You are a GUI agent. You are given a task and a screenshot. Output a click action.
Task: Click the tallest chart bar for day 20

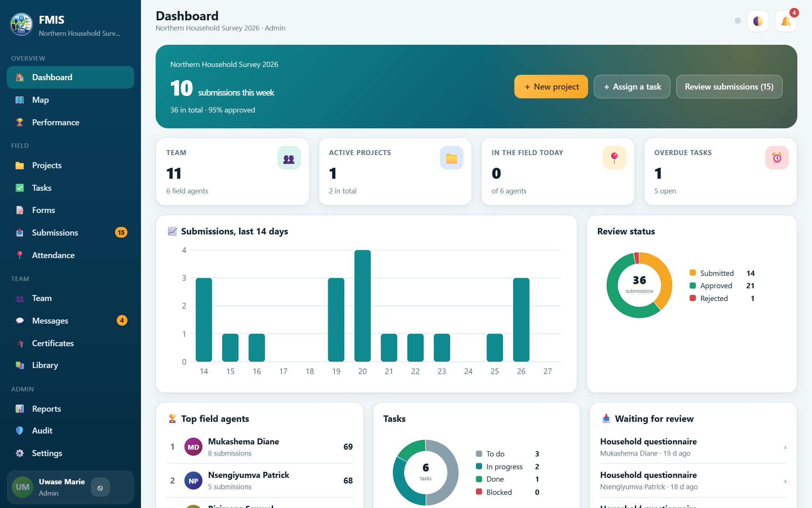(362, 306)
